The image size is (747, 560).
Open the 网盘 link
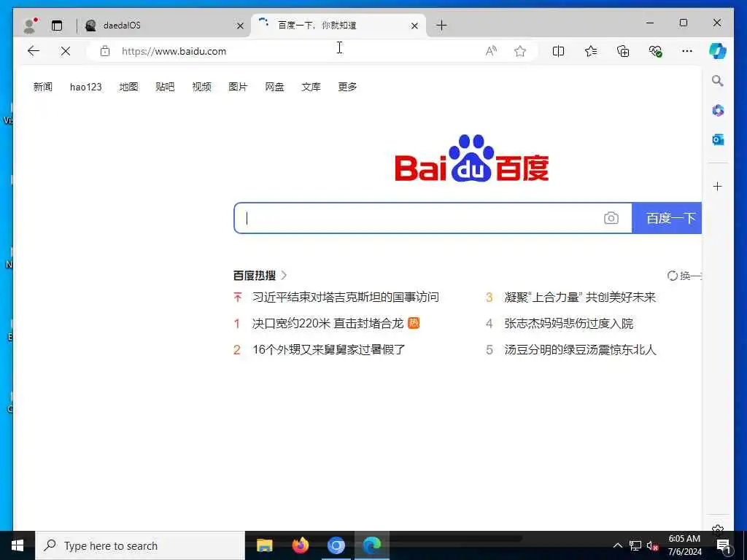click(274, 87)
